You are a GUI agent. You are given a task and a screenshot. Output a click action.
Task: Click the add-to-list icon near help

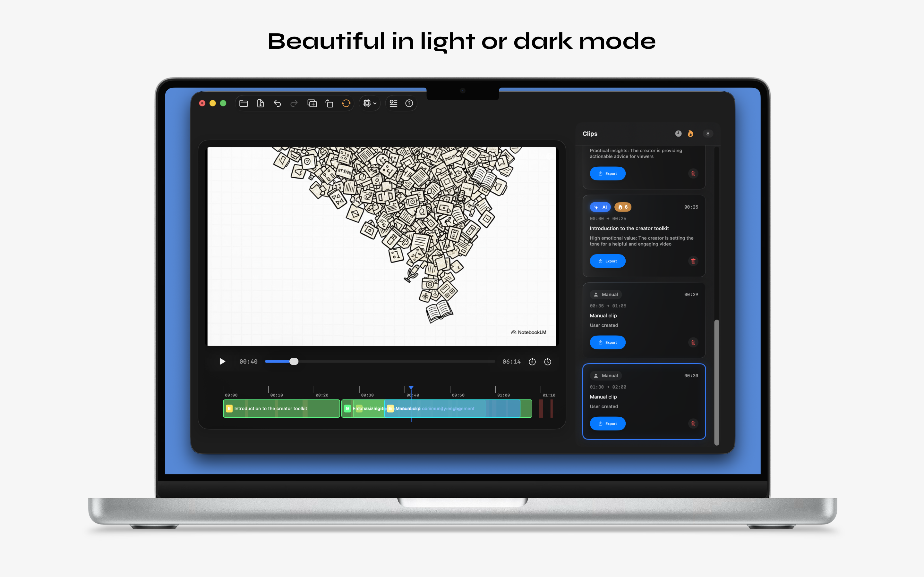(394, 104)
